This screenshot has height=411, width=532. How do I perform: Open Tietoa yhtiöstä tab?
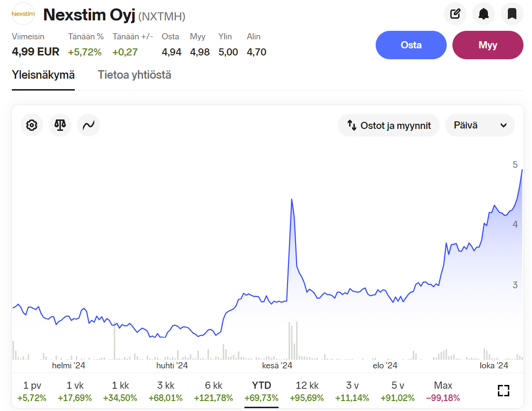135,75
